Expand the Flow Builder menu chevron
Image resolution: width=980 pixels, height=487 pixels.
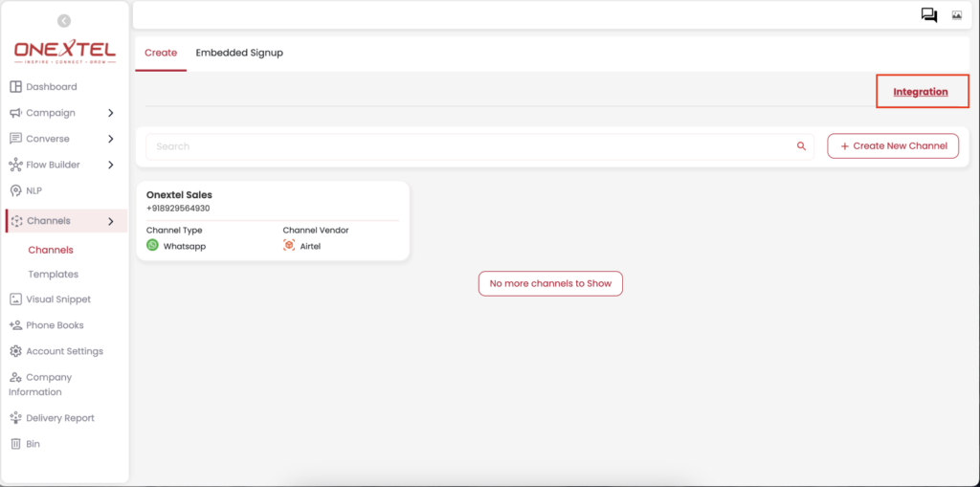click(111, 165)
